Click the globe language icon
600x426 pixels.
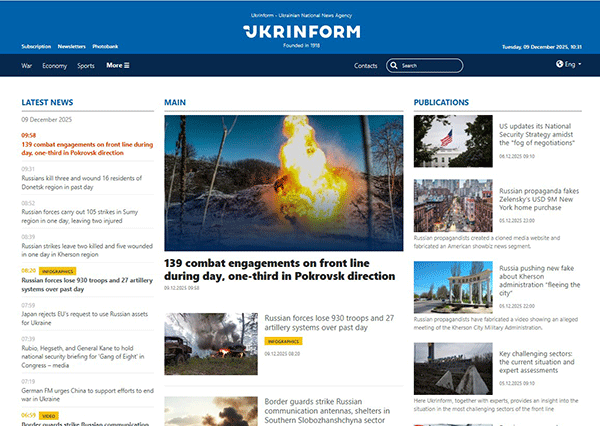[559, 64]
